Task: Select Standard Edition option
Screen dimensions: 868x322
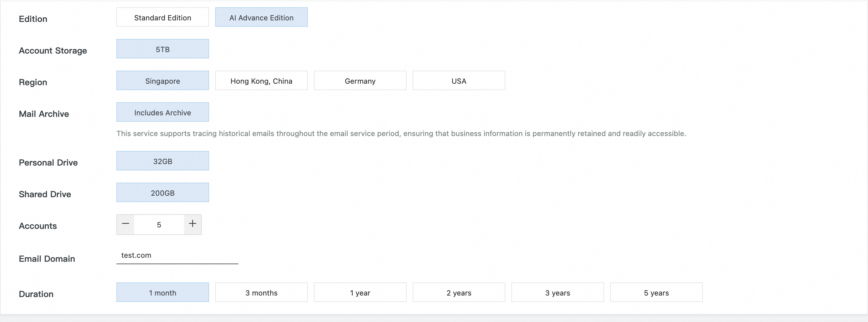Action: pos(162,17)
